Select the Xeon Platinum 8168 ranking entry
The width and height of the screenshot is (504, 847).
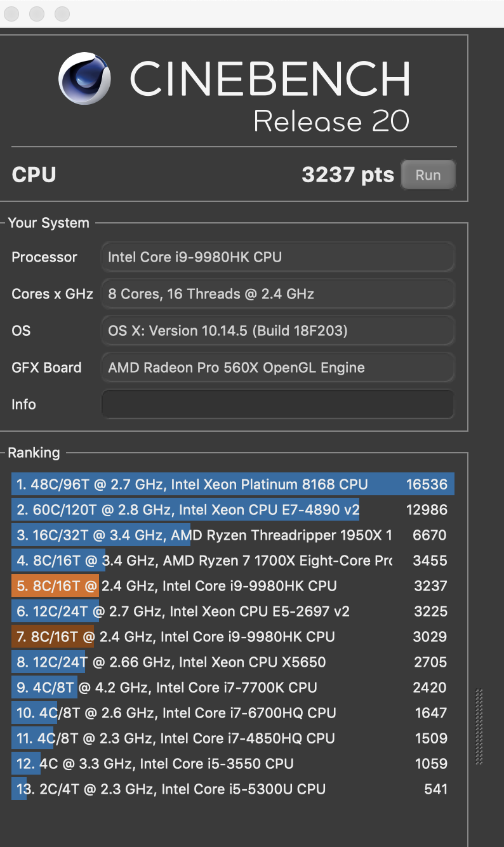pos(232,484)
